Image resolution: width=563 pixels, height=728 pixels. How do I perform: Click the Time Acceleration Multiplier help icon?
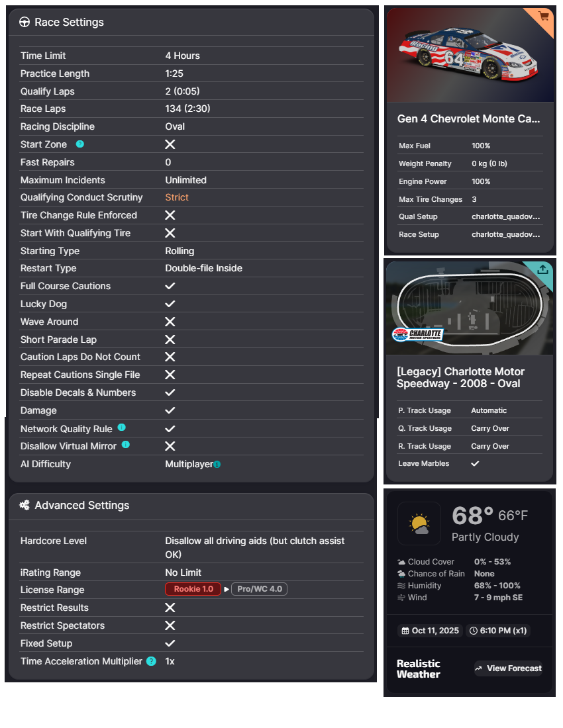click(x=151, y=661)
